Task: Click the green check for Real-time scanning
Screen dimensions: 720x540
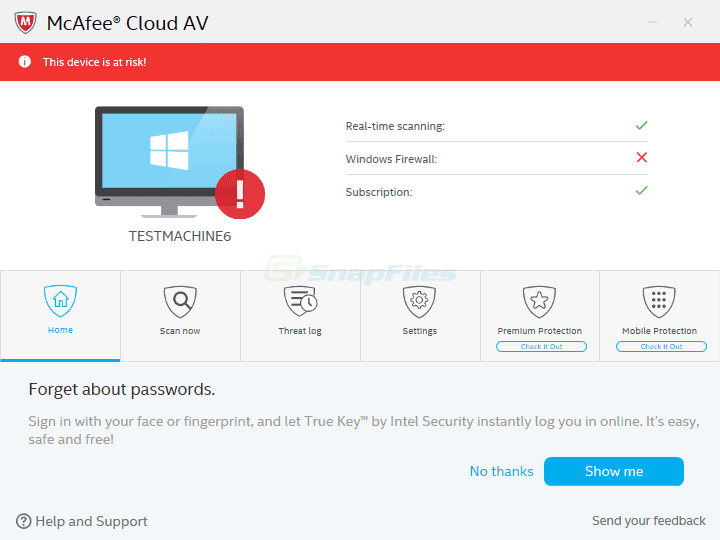Action: click(x=641, y=125)
